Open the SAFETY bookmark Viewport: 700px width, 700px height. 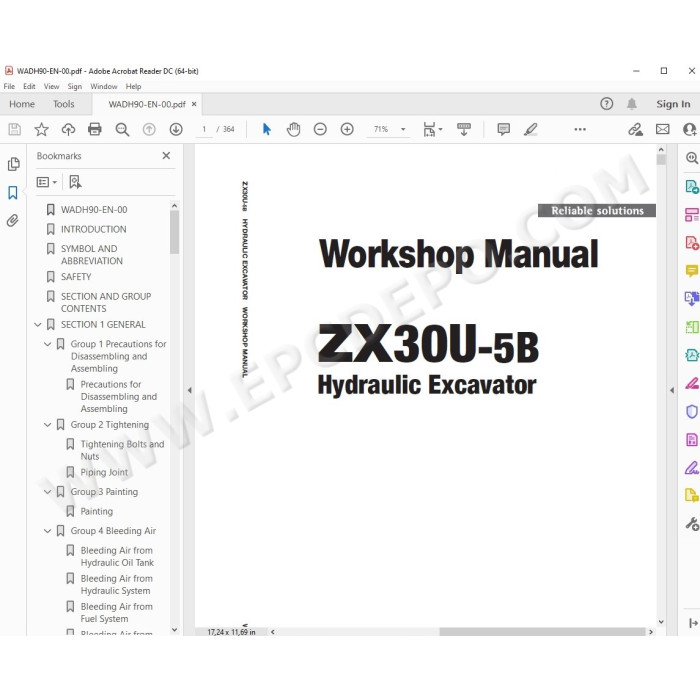[76, 277]
